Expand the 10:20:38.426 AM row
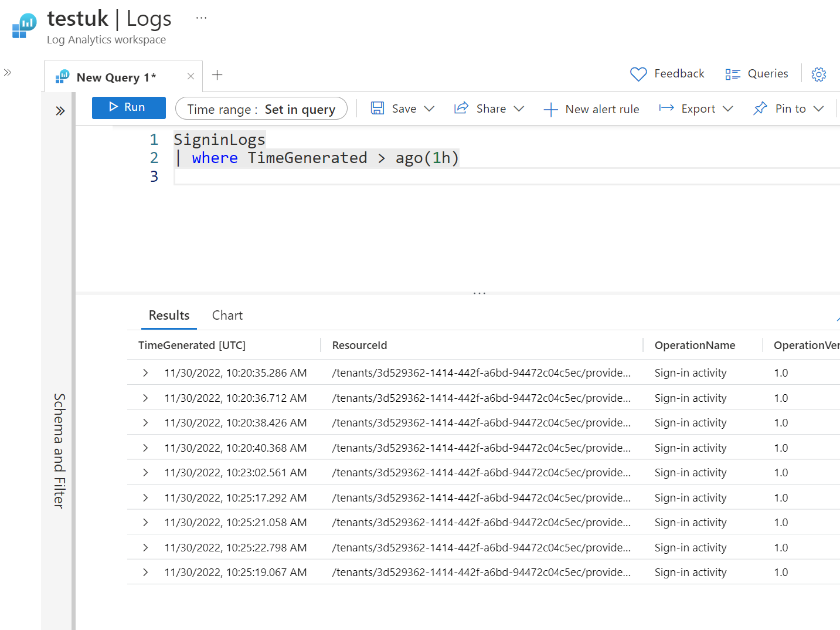 (x=145, y=423)
